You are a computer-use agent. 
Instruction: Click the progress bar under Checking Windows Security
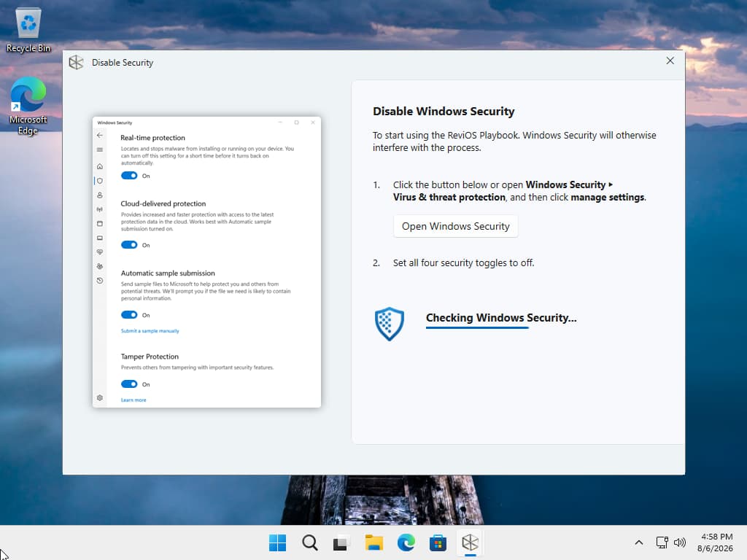tap(477, 327)
